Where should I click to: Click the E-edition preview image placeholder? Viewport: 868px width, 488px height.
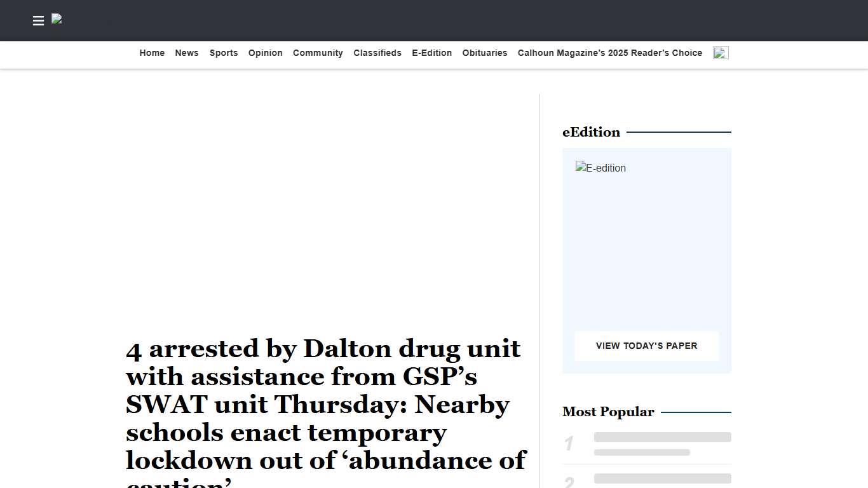599,168
